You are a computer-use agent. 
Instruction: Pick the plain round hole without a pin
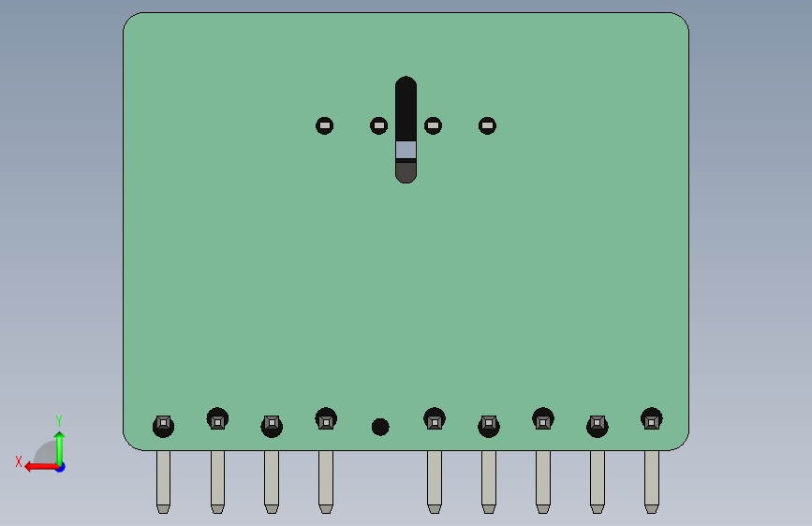click(x=380, y=427)
